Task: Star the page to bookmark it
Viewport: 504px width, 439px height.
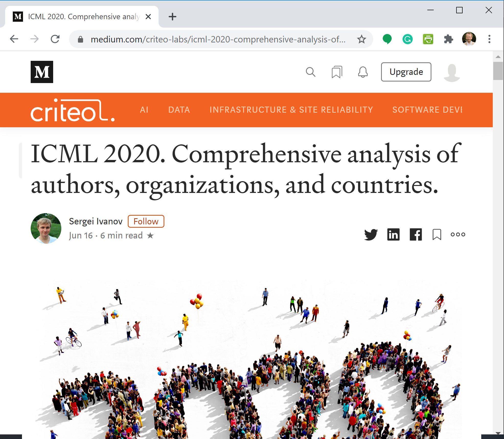Action: 361,39
